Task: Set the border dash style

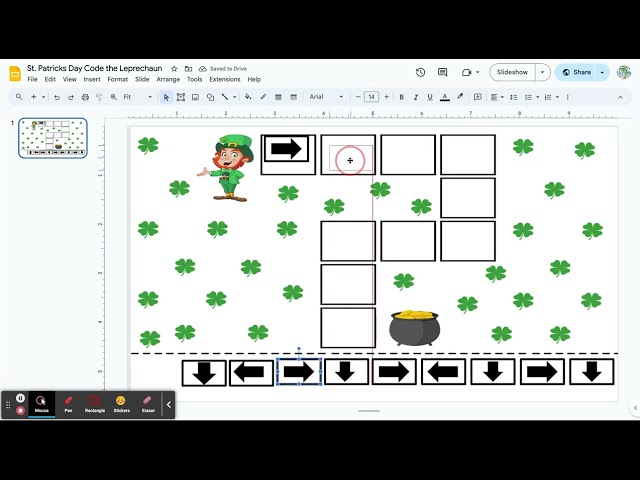Action: coord(293,97)
